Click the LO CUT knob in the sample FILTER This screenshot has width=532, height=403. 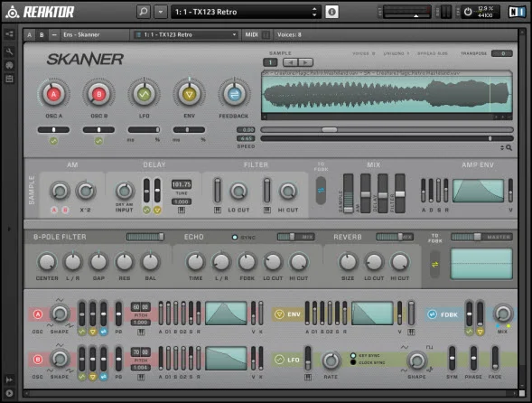point(238,192)
